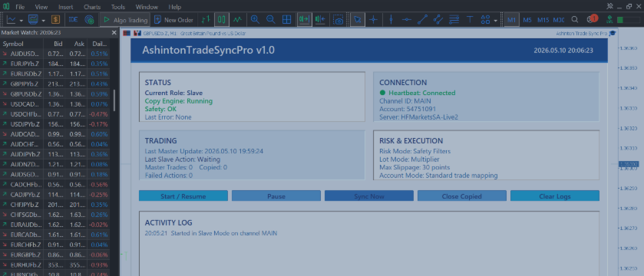The height and width of the screenshot is (276, 644).
Task: Click the Clear Logs button
Action: pyautogui.click(x=554, y=196)
